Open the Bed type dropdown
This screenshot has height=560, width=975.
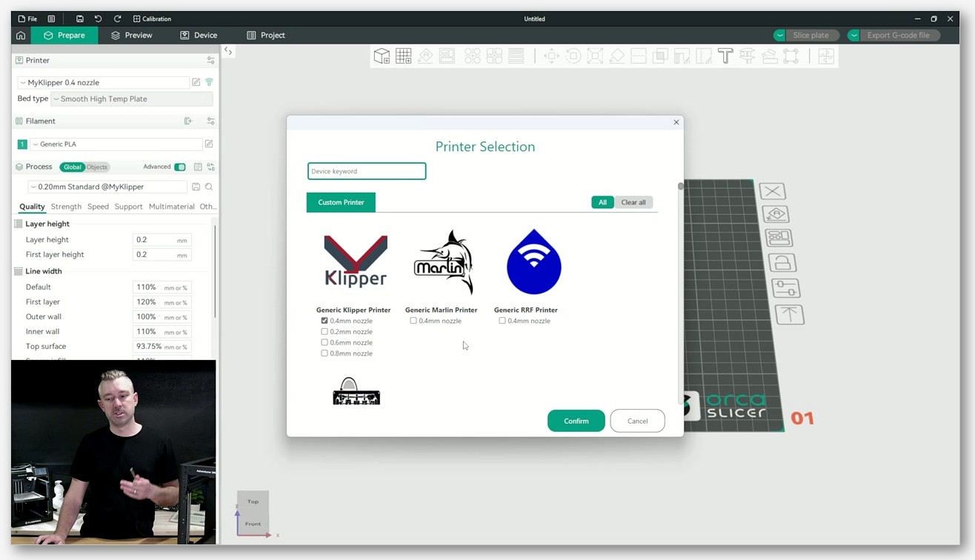[132, 99]
